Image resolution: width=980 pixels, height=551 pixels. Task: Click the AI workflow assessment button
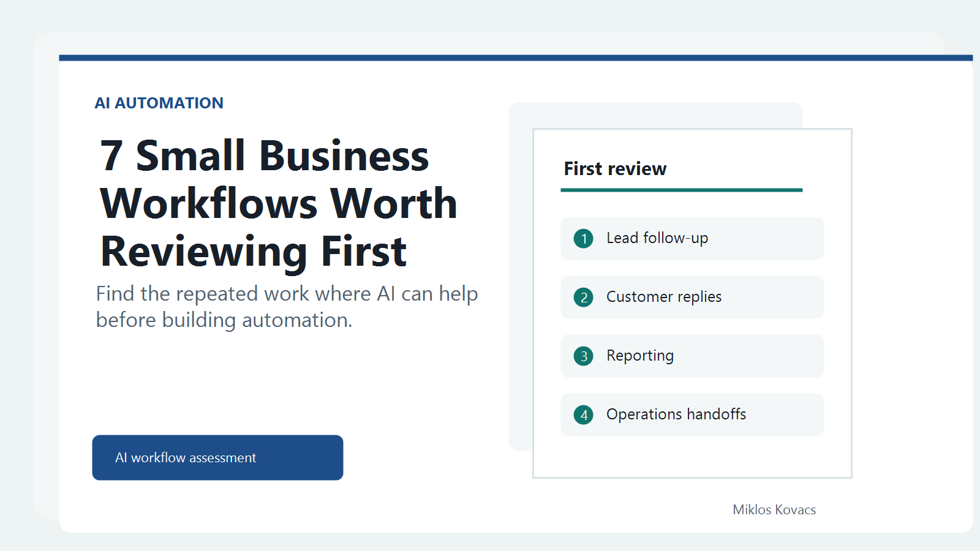click(x=217, y=457)
